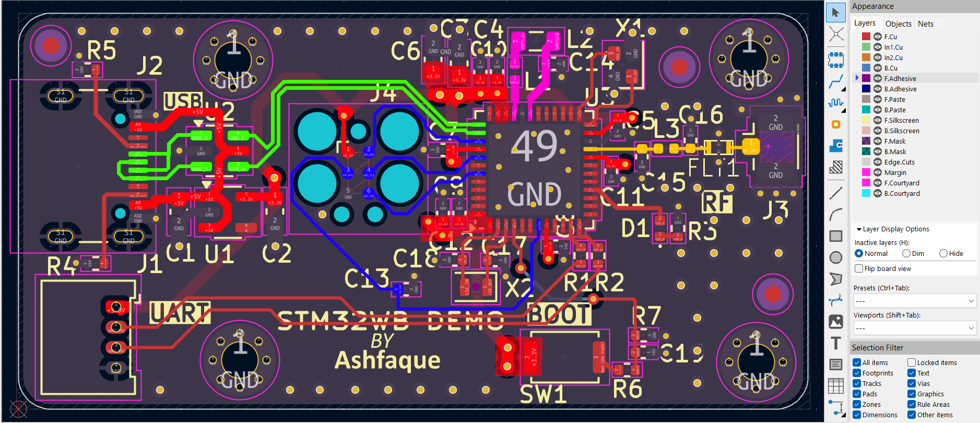Screen dimensions: 980x423
Task: Set inactive layers to Hide
Action: point(943,253)
